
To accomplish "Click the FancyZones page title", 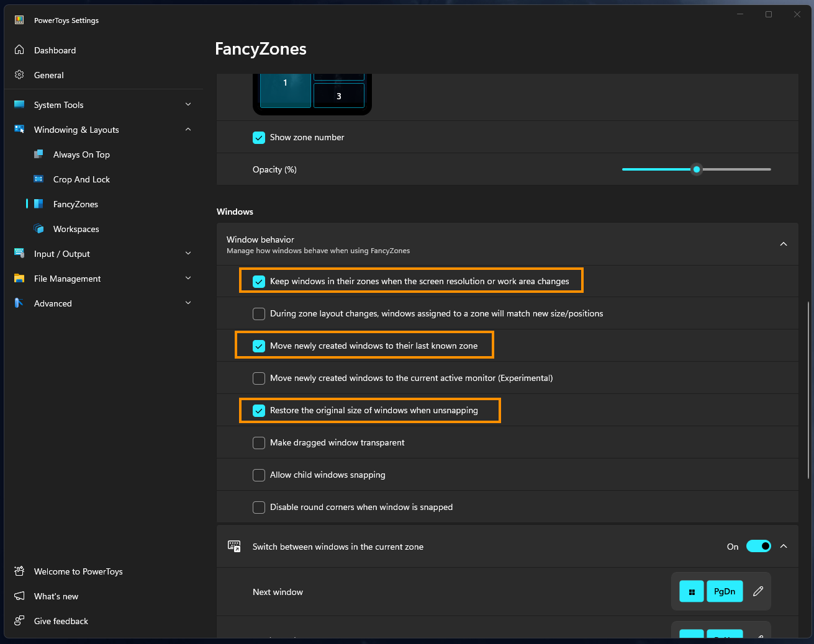I will pyautogui.click(x=261, y=49).
